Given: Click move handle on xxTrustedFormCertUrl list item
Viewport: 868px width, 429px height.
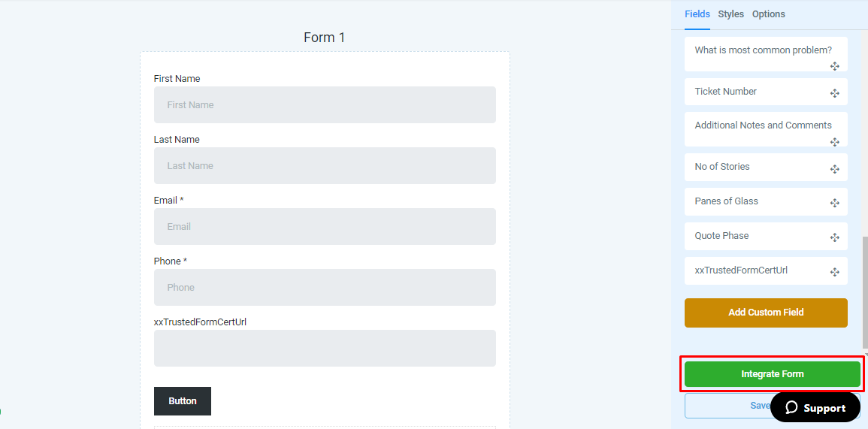Looking at the screenshot, I should pos(834,272).
